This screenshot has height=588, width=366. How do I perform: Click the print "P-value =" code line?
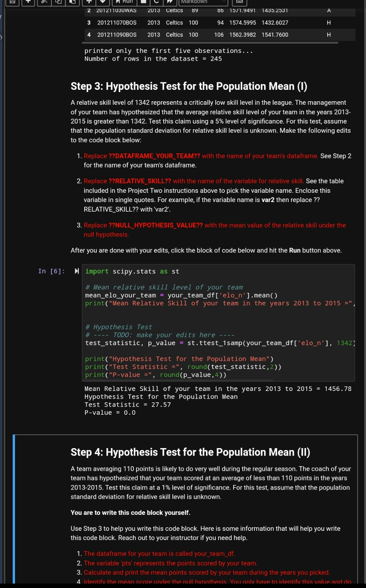point(155,375)
